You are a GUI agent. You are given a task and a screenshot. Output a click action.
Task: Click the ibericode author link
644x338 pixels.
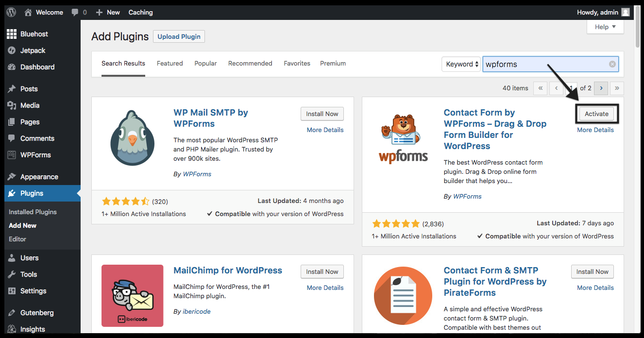coord(197,311)
